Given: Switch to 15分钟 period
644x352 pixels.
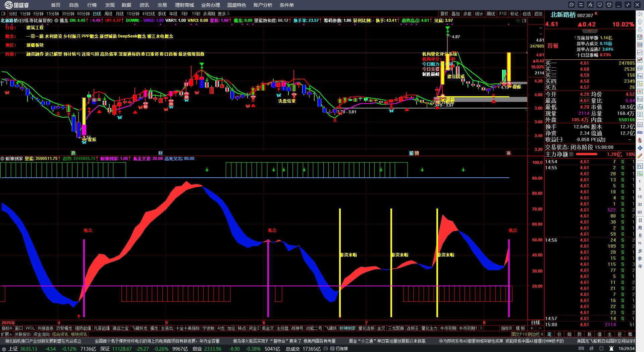Looking at the screenshot, I should point(53,14).
